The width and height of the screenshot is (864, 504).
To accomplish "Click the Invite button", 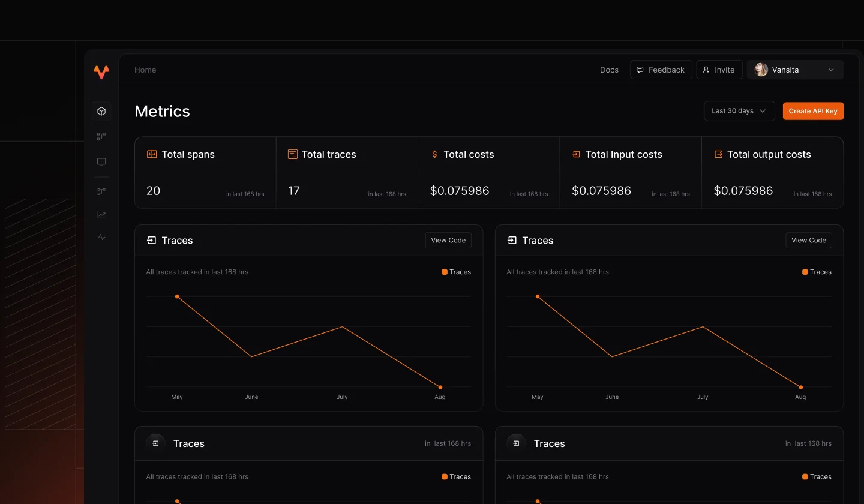I will (x=719, y=70).
